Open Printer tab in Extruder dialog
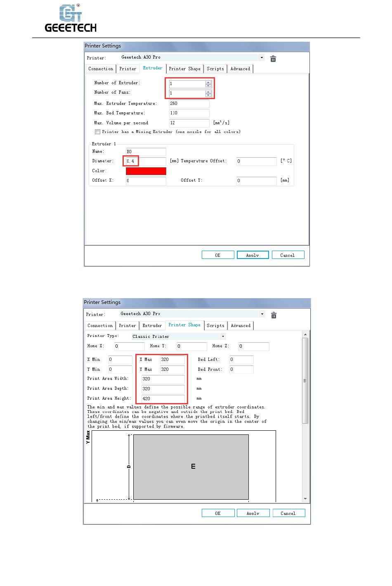Viewport: 392px width, 586px height. coord(128,69)
